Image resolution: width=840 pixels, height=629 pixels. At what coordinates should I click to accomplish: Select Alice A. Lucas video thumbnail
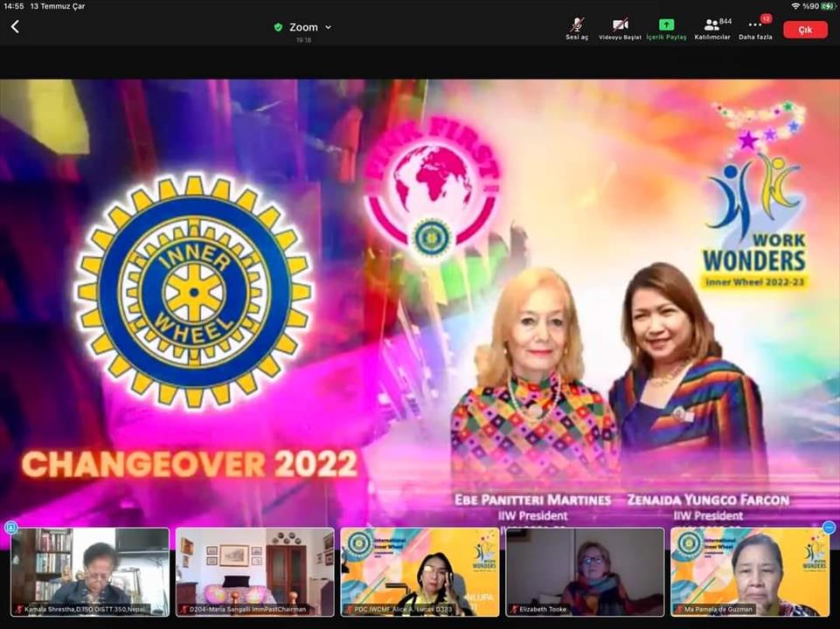pos(420,571)
